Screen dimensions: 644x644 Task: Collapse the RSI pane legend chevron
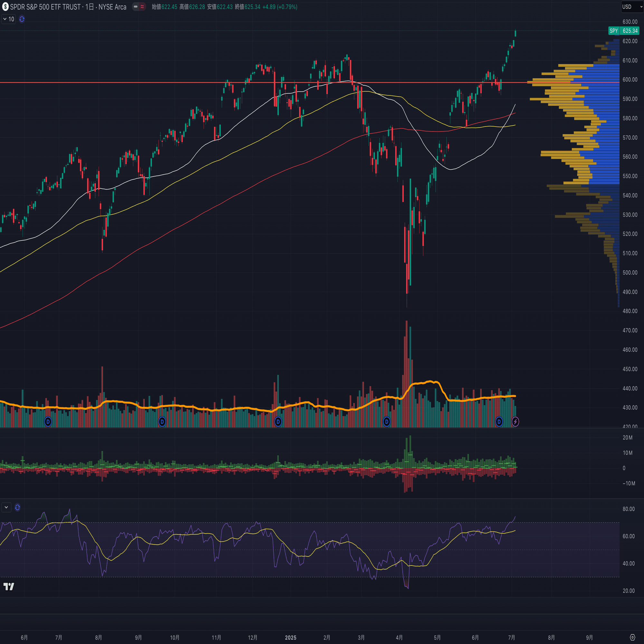[6, 507]
